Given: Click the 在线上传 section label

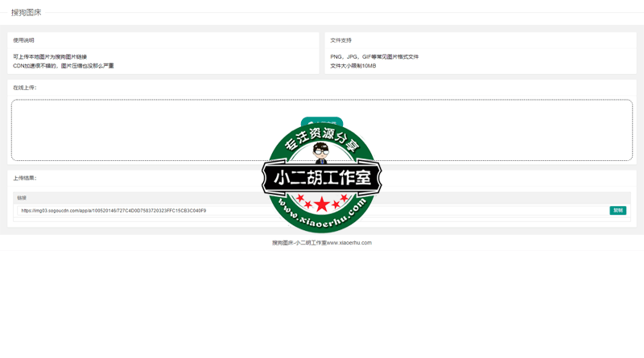Looking at the screenshot, I should click(x=25, y=88).
